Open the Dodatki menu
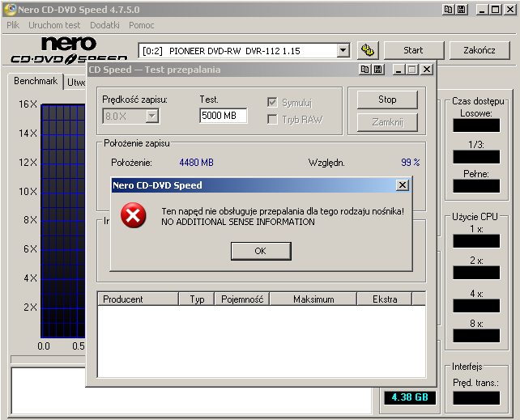The height and width of the screenshot is (420, 520). pyautogui.click(x=104, y=25)
